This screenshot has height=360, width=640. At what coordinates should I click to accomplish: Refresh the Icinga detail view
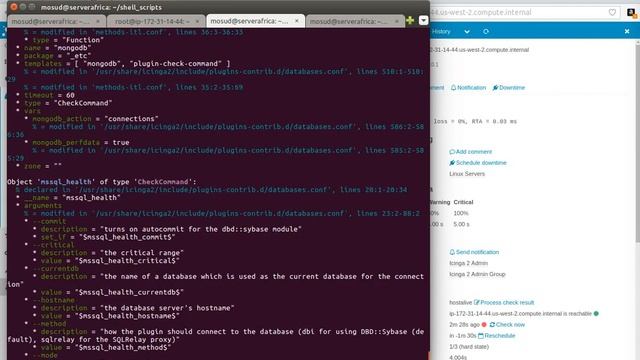486,31
